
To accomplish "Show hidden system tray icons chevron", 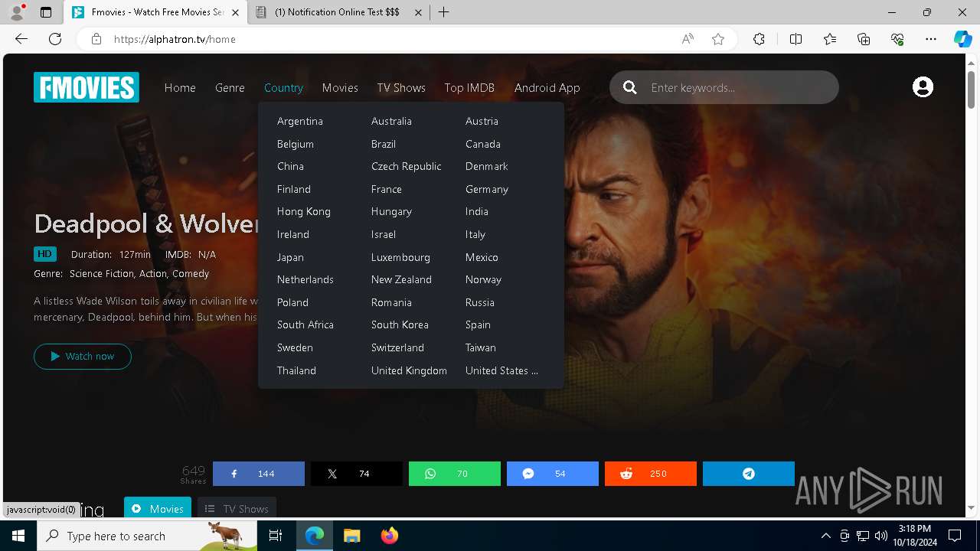I will 825,536.
